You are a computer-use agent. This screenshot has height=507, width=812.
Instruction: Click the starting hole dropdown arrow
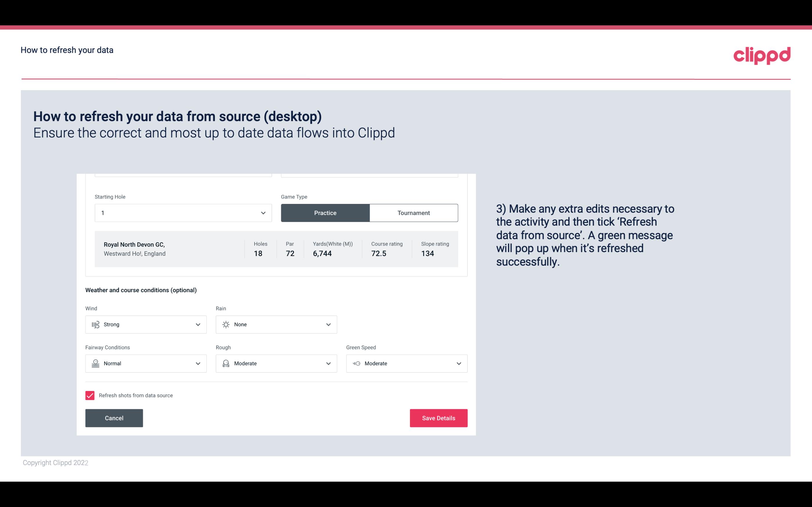tap(263, 213)
